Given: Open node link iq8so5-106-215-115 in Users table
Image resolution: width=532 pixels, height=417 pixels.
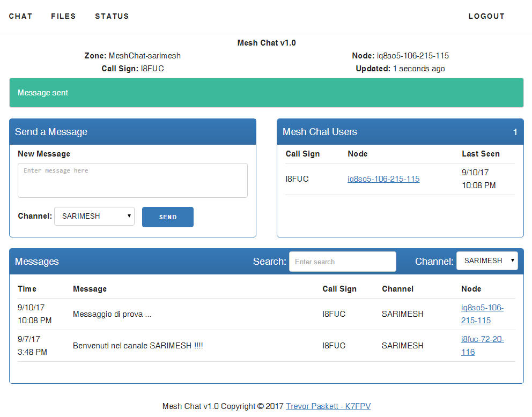Looking at the screenshot, I should (383, 179).
